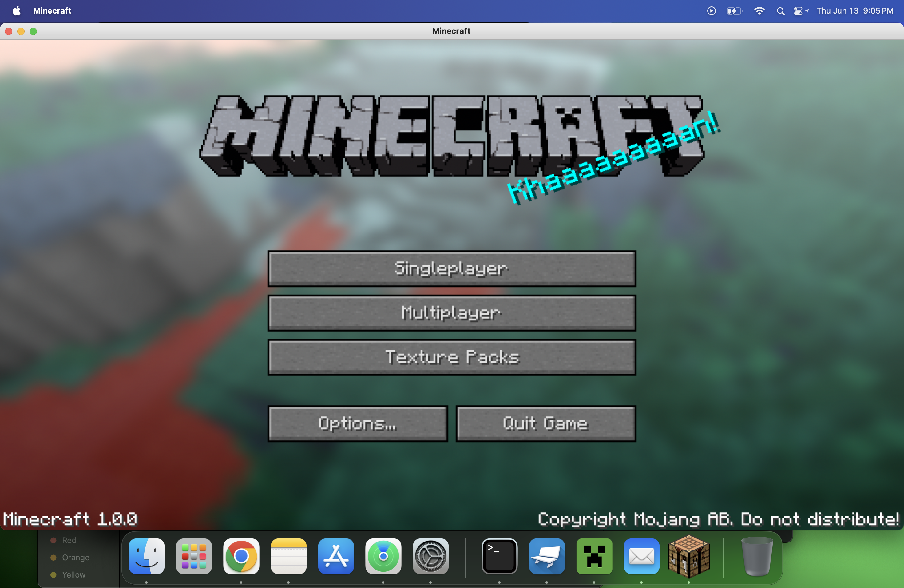Open Launchpad in the dock
This screenshot has width=904, height=588.
click(x=194, y=556)
